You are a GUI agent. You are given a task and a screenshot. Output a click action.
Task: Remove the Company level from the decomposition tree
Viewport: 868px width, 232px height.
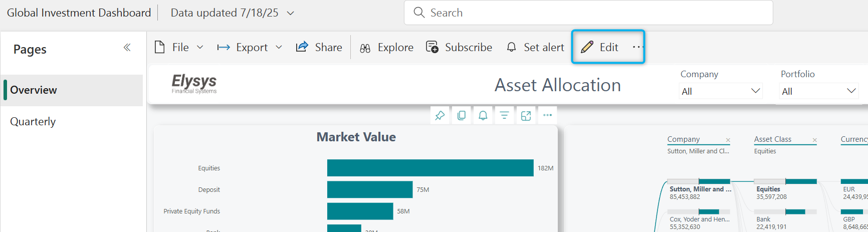[x=728, y=140]
